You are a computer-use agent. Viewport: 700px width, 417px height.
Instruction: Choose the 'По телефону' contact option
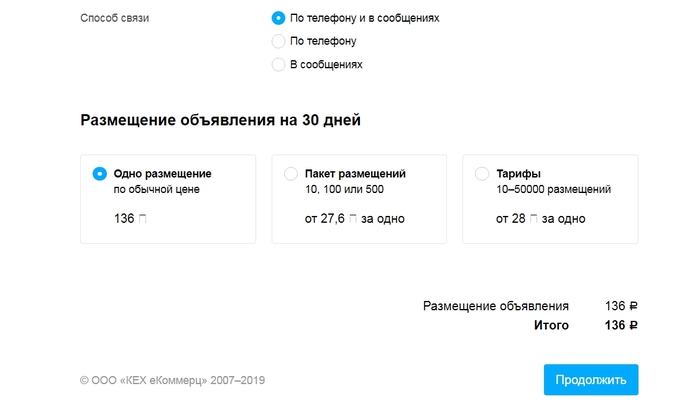click(x=279, y=41)
